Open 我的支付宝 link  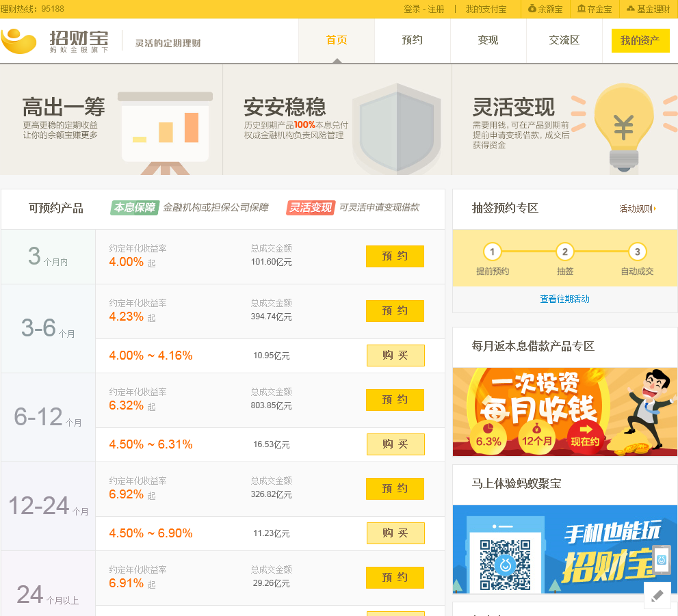[486, 9]
